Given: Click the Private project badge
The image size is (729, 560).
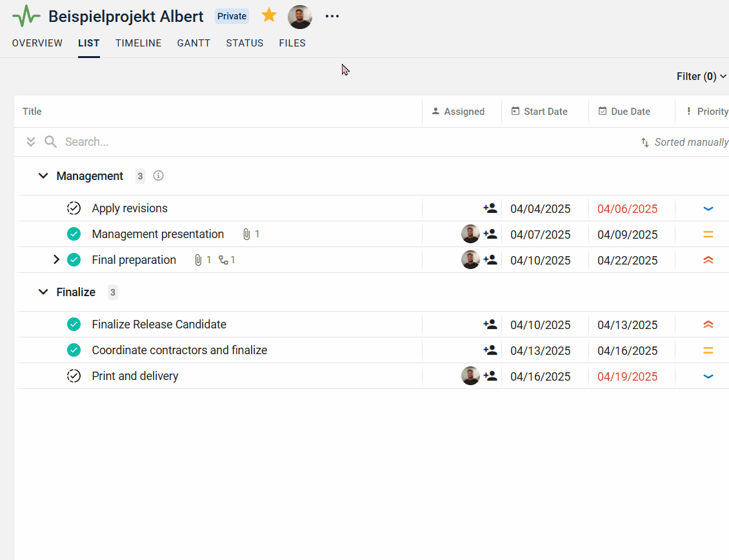Looking at the screenshot, I should point(232,16).
